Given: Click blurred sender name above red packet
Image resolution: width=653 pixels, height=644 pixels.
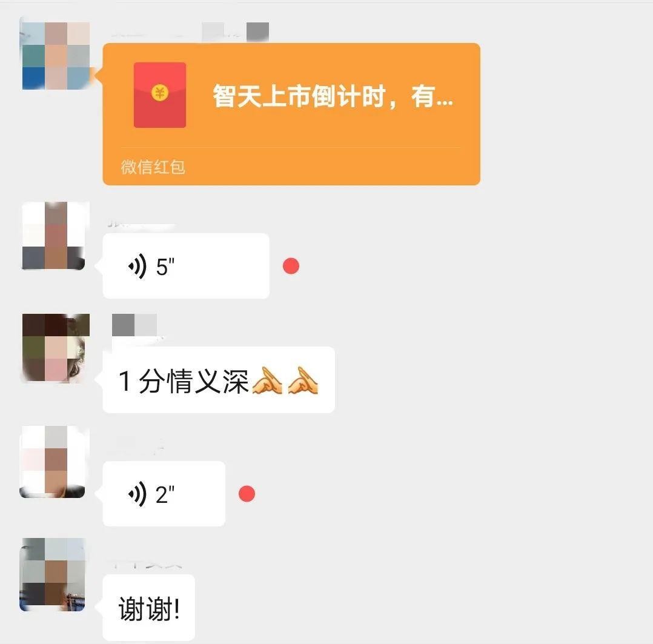Looking at the screenshot, I should [190, 32].
